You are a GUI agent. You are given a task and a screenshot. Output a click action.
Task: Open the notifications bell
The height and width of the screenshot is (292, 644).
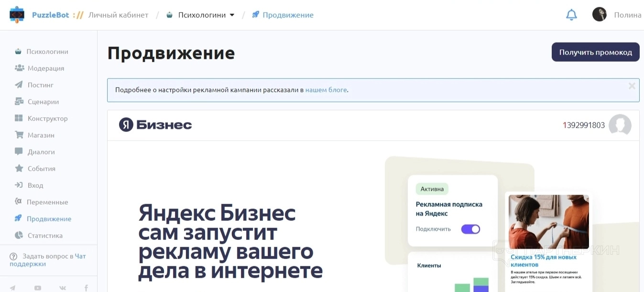(571, 15)
